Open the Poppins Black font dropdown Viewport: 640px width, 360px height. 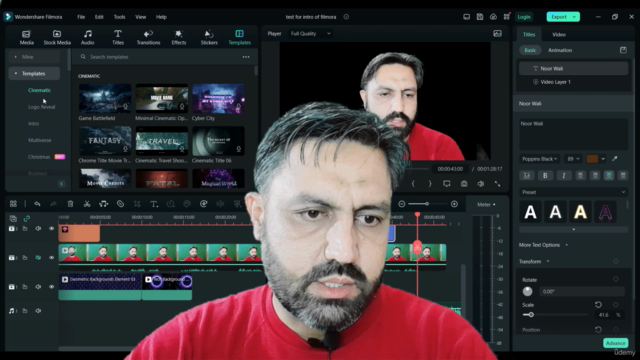click(539, 159)
